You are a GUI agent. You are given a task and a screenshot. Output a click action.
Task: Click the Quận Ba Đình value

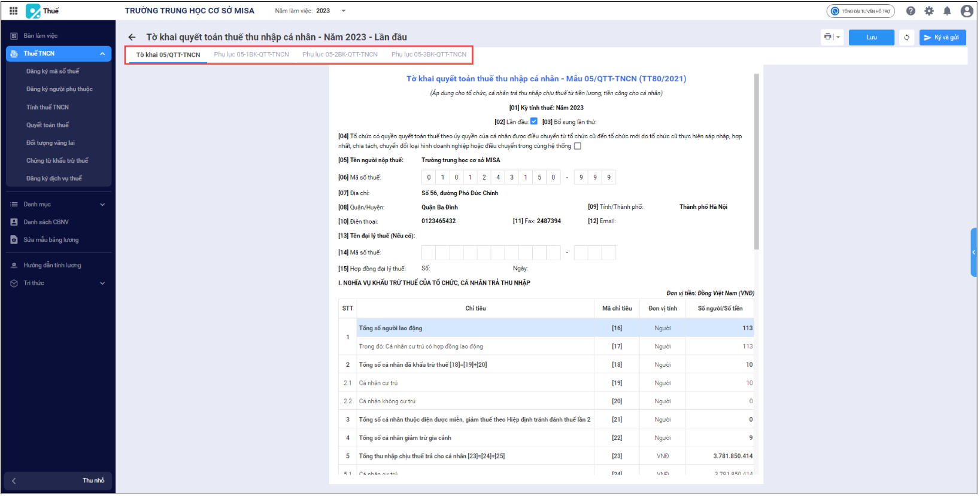(x=439, y=208)
